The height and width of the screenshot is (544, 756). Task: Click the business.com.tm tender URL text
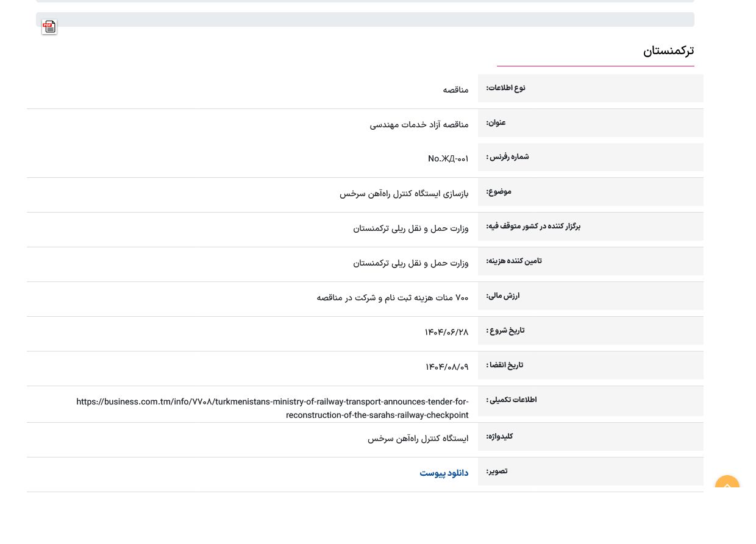click(272, 408)
